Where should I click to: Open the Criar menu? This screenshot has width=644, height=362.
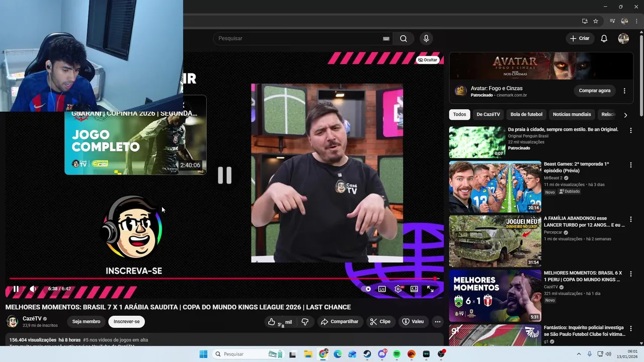click(x=580, y=39)
